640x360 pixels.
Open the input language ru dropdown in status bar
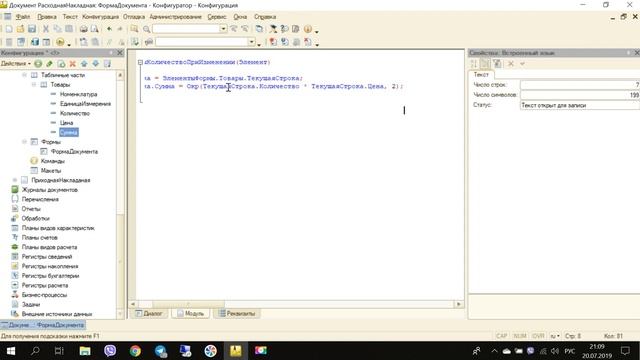pos(555,336)
